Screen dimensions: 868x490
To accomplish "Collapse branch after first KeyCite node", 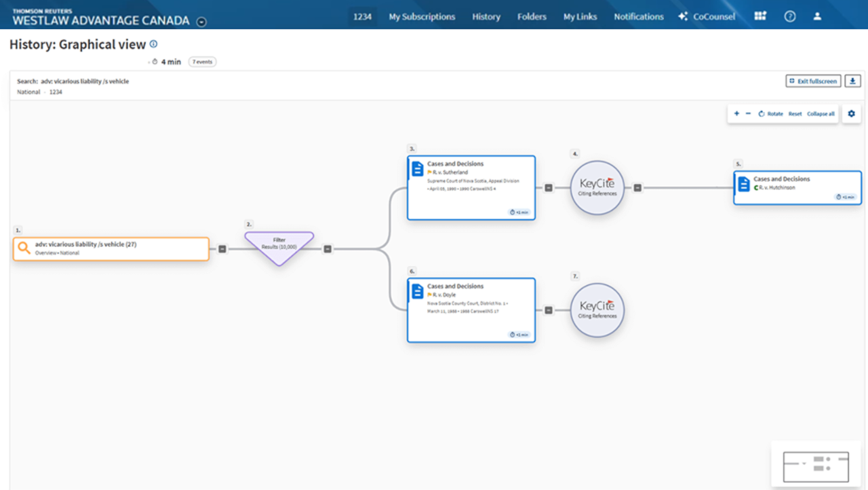I will pyautogui.click(x=637, y=188).
